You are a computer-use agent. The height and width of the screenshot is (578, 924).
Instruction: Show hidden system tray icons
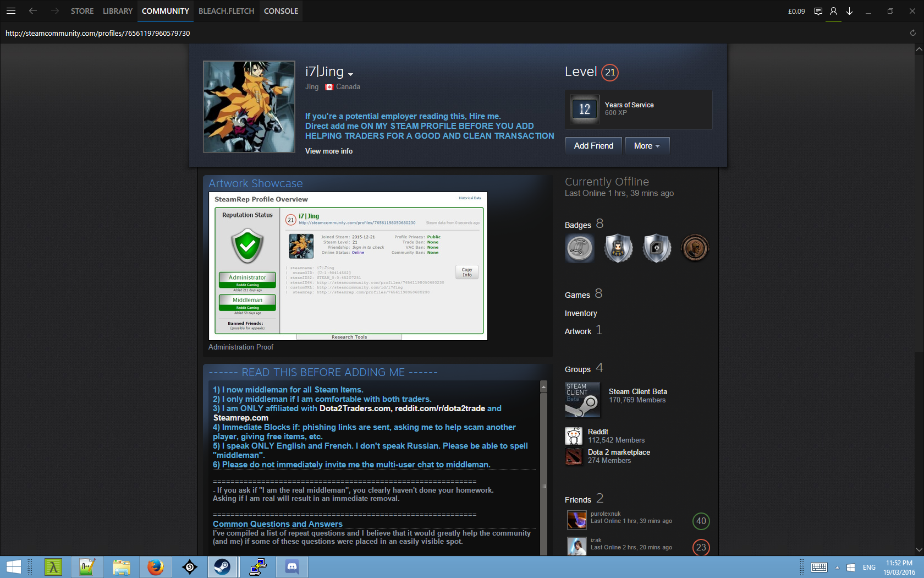[837, 568]
